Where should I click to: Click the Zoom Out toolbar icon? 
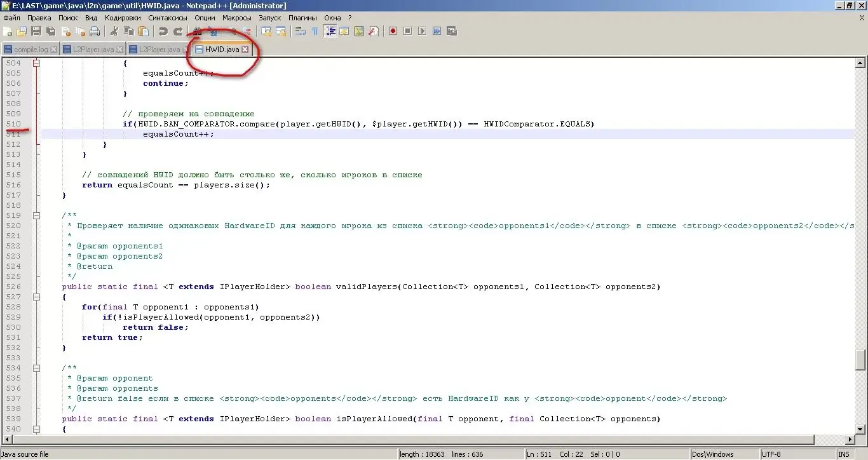[x=247, y=31]
